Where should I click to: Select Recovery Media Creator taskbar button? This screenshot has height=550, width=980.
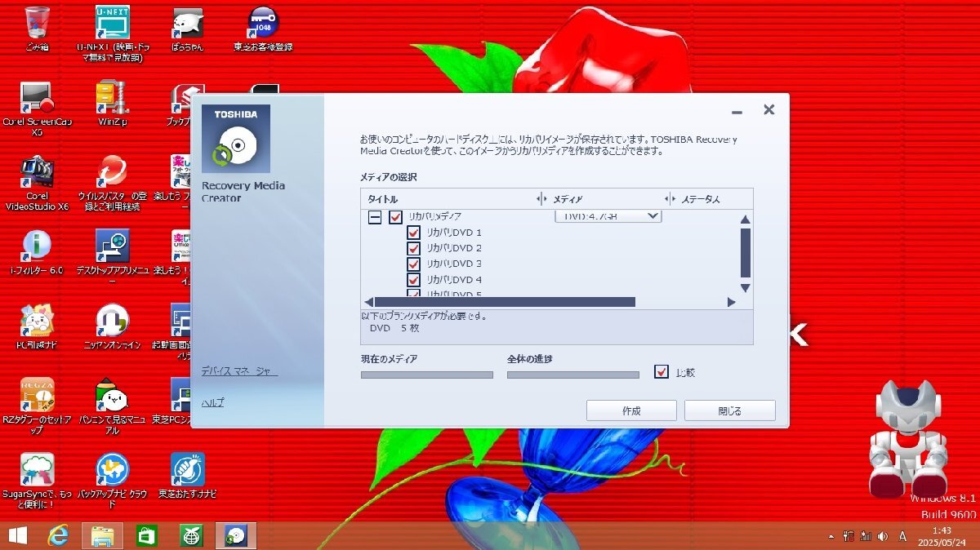click(x=236, y=536)
